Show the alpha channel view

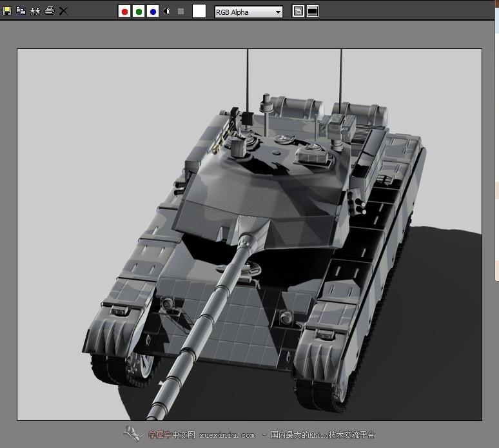pyautogui.click(x=167, y=12)
